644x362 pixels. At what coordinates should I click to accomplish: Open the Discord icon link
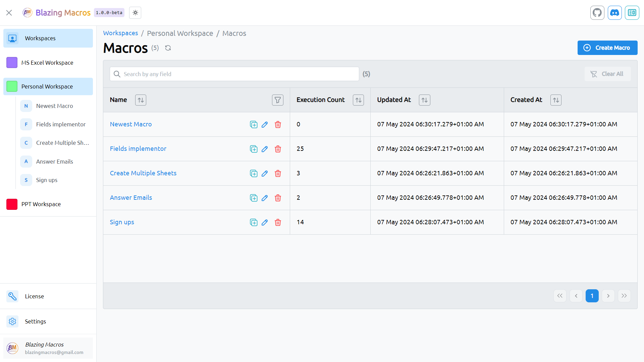pyautogui.click(x=615, y=13)
